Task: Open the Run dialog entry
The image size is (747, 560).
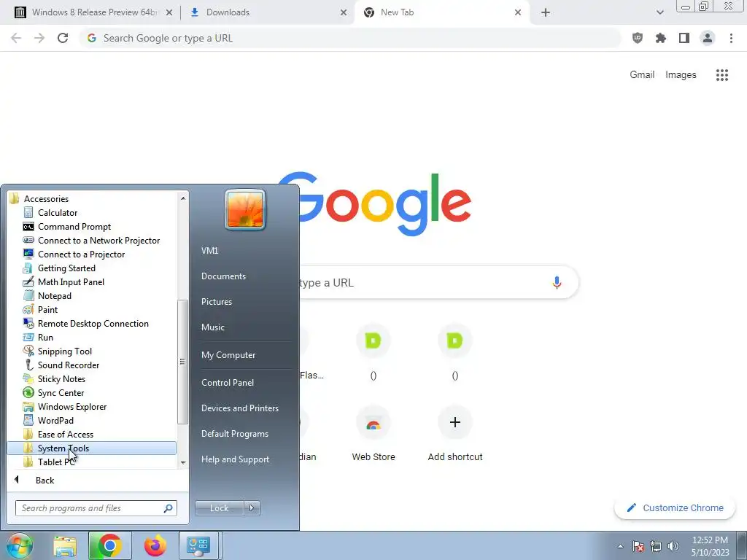Action: [45, 337]
